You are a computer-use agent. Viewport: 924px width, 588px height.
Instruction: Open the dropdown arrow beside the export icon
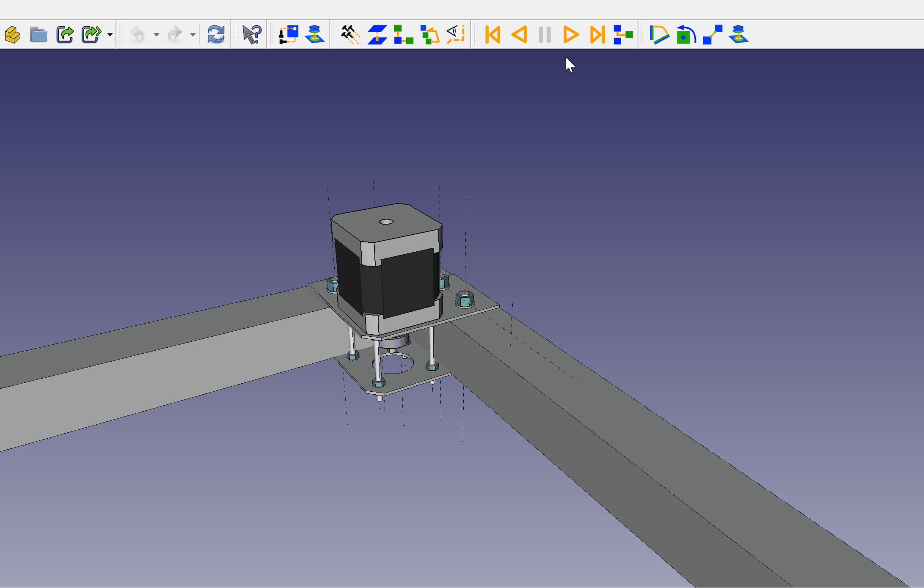coord(110,35)
